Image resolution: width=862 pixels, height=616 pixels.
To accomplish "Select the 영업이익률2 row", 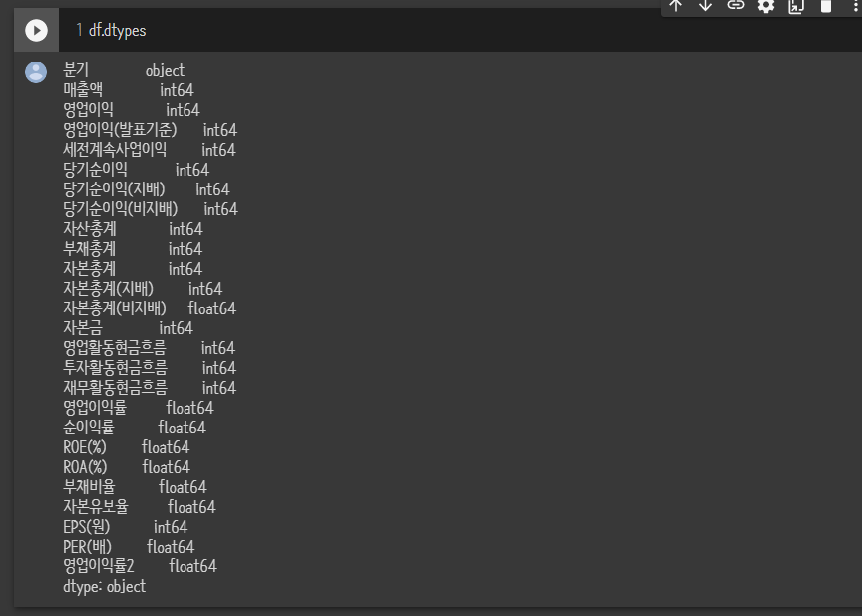I will click(x=140, y=566).
